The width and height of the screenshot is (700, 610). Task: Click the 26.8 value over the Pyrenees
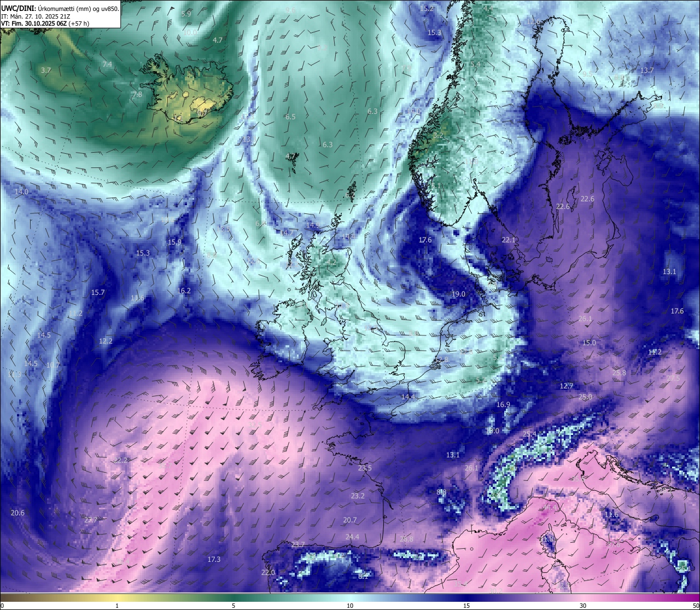point(406,539)
